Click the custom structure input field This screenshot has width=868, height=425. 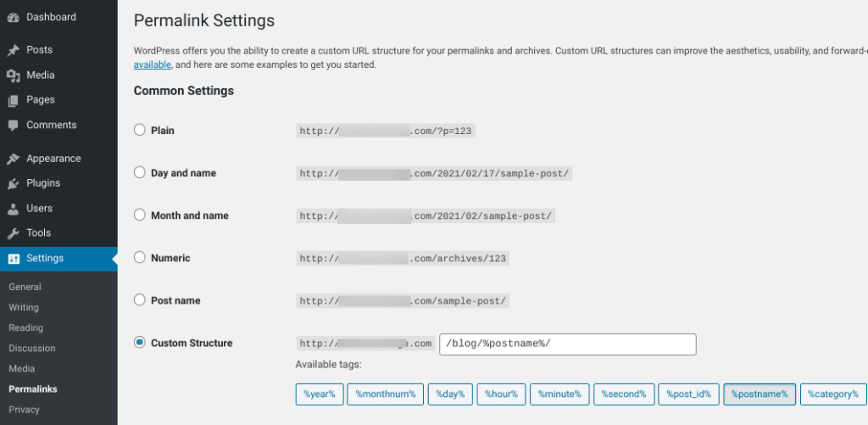(x=567, y=344)
